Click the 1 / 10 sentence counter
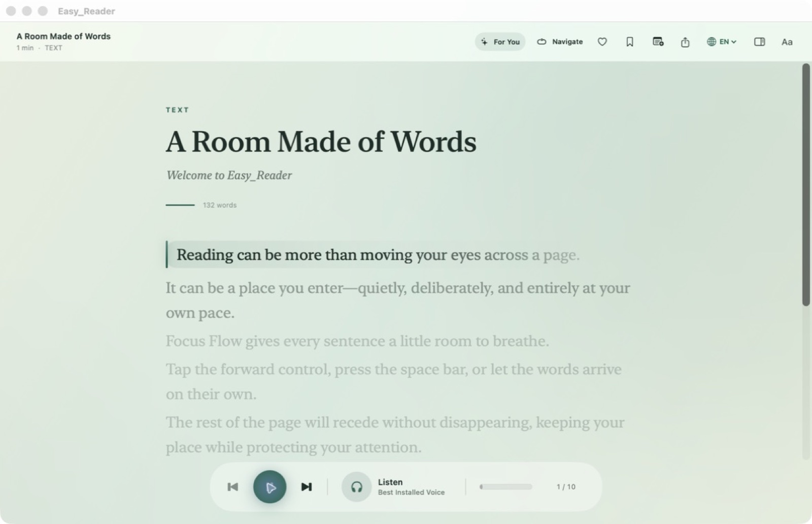Screen dimensions: 812x524 [x=566, y=487]
